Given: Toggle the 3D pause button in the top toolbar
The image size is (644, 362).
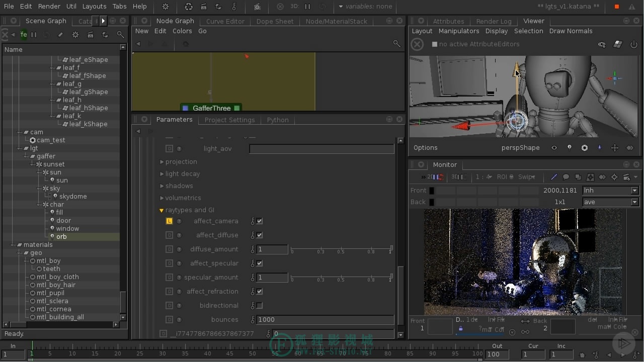Looking at the screenshot, I should (x=307, y=7).
